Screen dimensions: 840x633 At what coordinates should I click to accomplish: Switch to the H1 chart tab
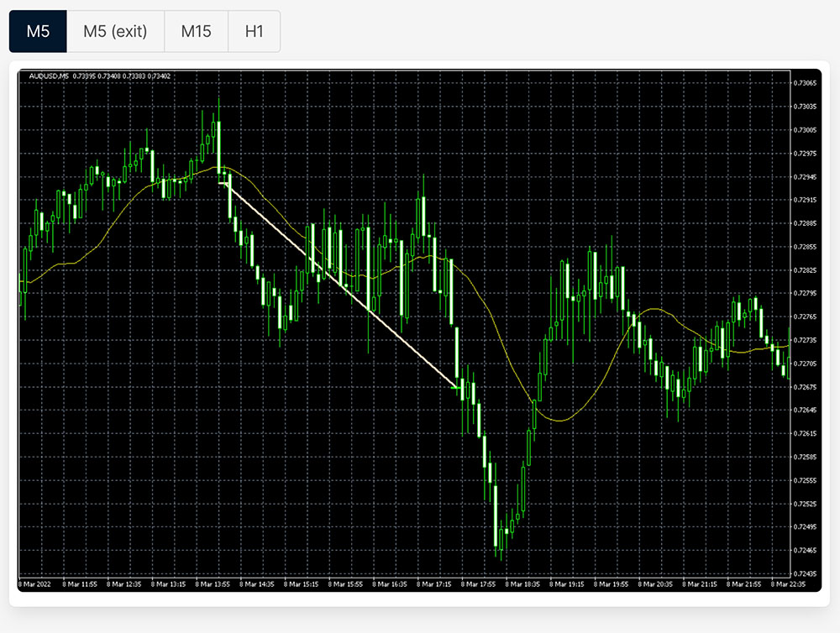tap(254, 32)
